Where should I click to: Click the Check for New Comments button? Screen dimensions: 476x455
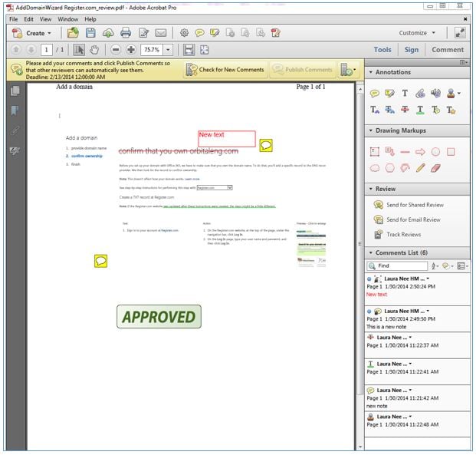(226, 70)
